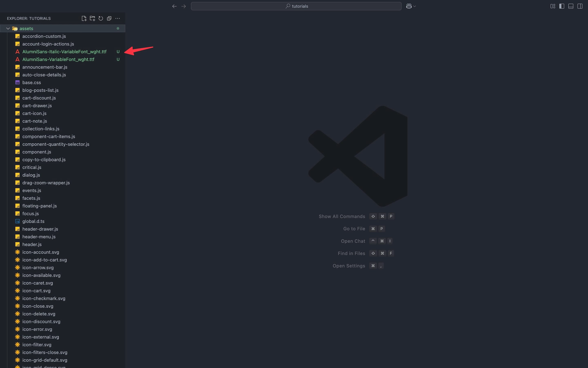Go back with the left arrow
Image resolution: width=588 pixels, height=368 pixels.
tap(174, 6)
